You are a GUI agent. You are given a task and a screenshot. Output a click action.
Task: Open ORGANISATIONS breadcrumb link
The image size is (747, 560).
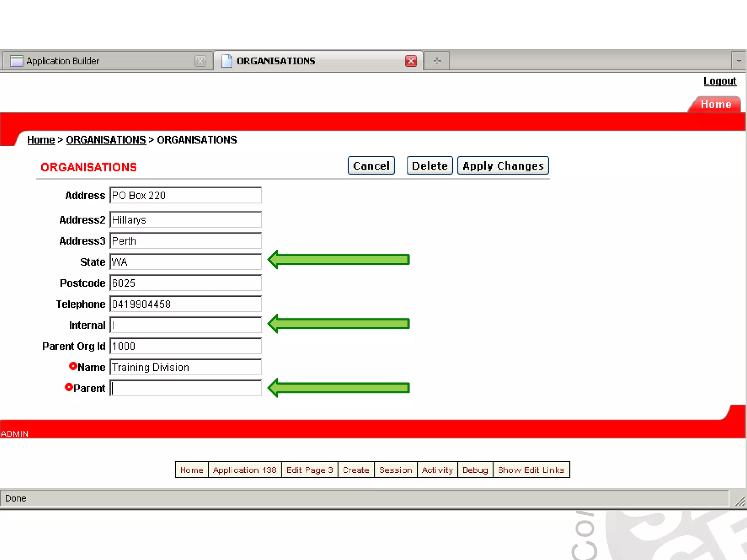(106, 140)
